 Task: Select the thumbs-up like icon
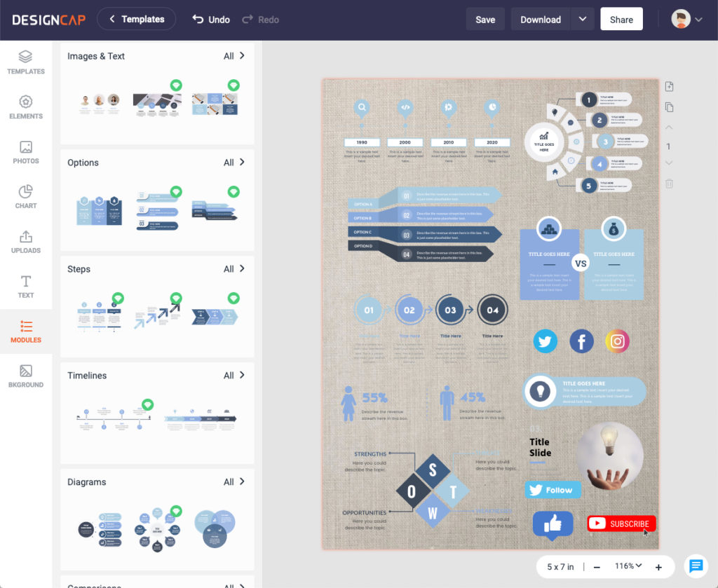[x=553, y=526]
